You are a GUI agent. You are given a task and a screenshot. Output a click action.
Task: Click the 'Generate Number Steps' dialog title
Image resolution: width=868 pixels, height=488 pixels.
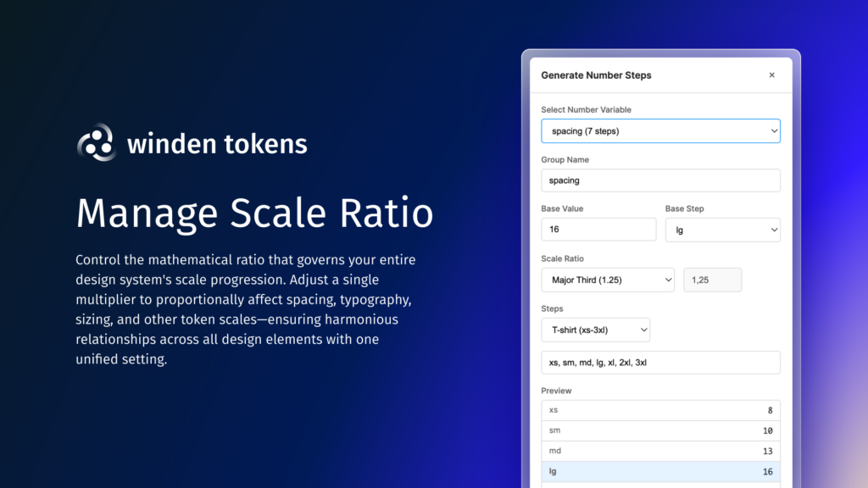596,75
